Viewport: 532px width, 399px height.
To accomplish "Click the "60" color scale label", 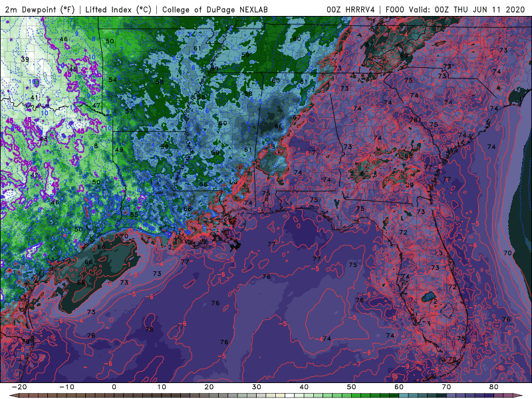I will 399,387.
